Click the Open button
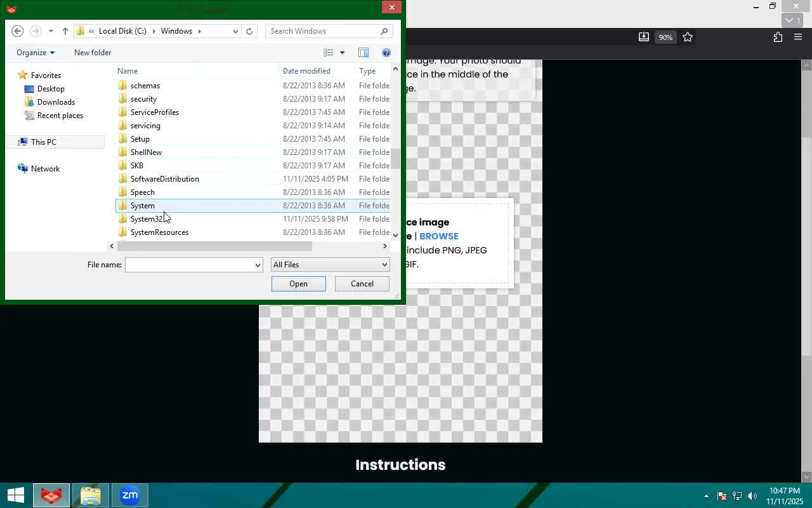Viewport: 812px width, 508px height. (x=299, y=284)
